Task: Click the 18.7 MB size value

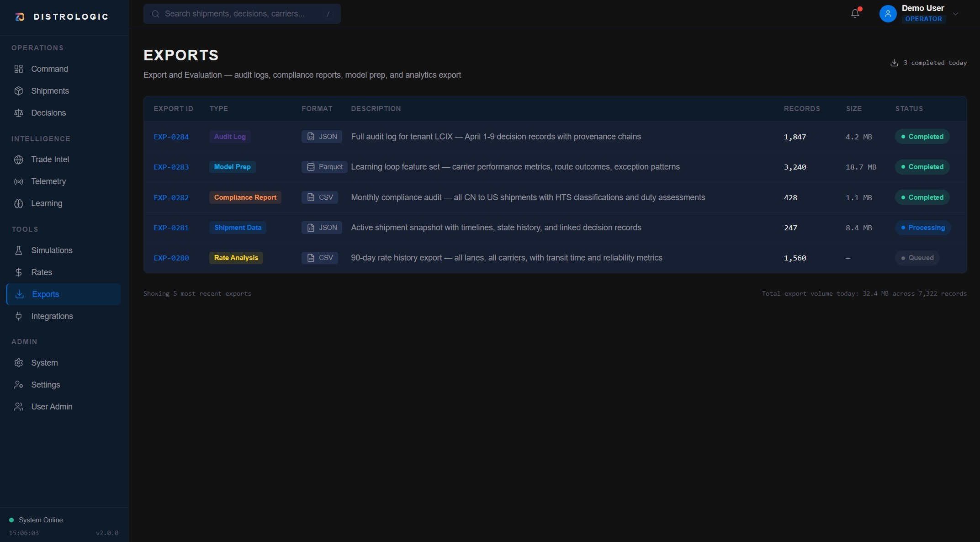Action: [861, 167]
